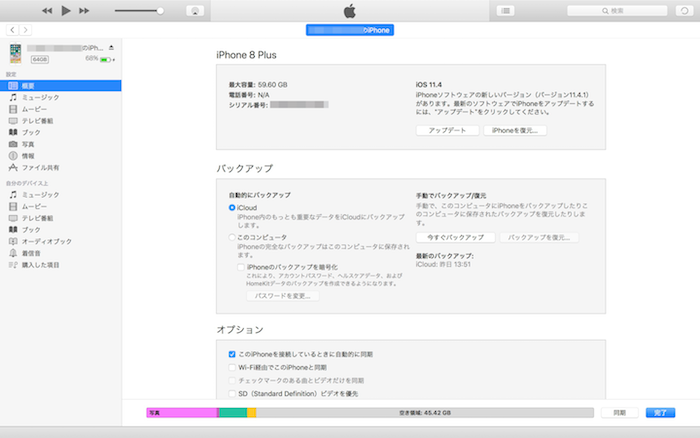This screenshot has height=438, width=700.
Task: Toggle sync only checked songs and videos checkbox
Action: [232, 380]
